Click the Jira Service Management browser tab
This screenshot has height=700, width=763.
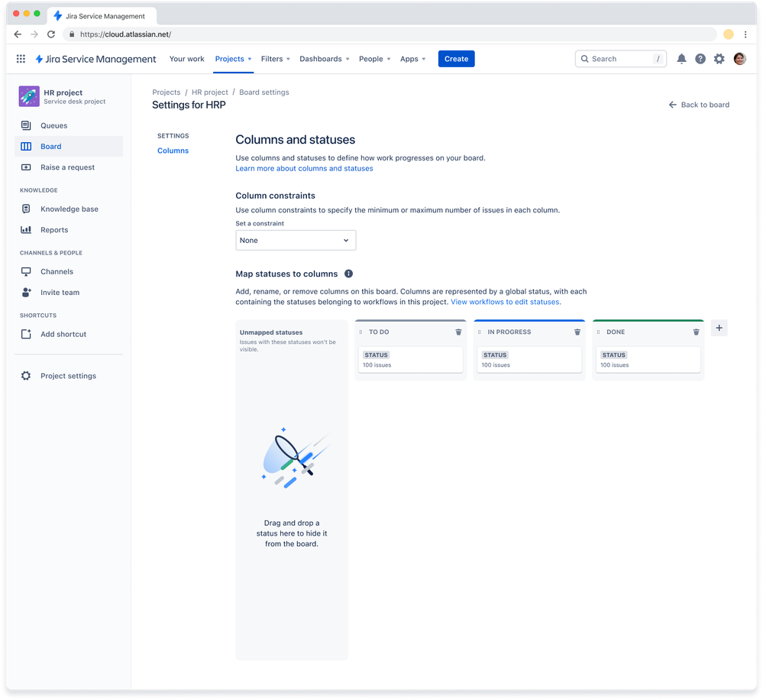click(102, 16)
